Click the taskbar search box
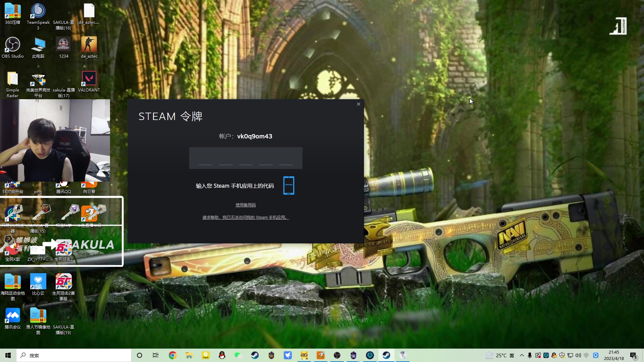Image resolution: width=644 pixels, height=362 pixels. pyautogui.click(x=74, y=355)
